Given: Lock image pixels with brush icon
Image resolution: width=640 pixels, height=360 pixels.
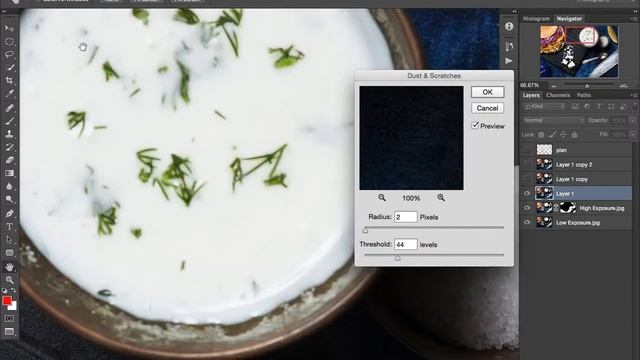Looking at the screenshot, I should (552, 135).
